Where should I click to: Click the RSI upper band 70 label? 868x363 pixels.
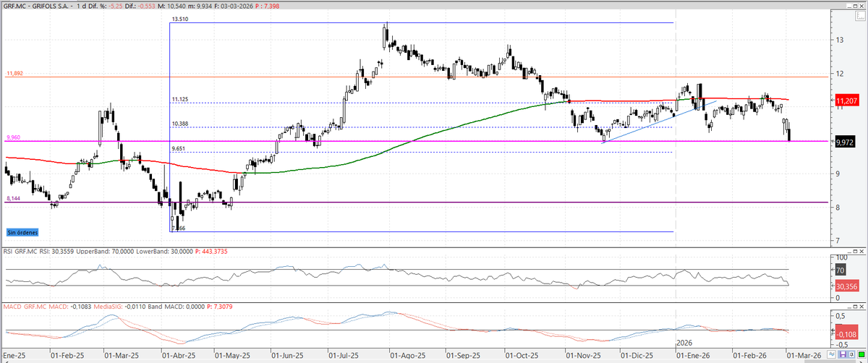click(x=840, y=269)
